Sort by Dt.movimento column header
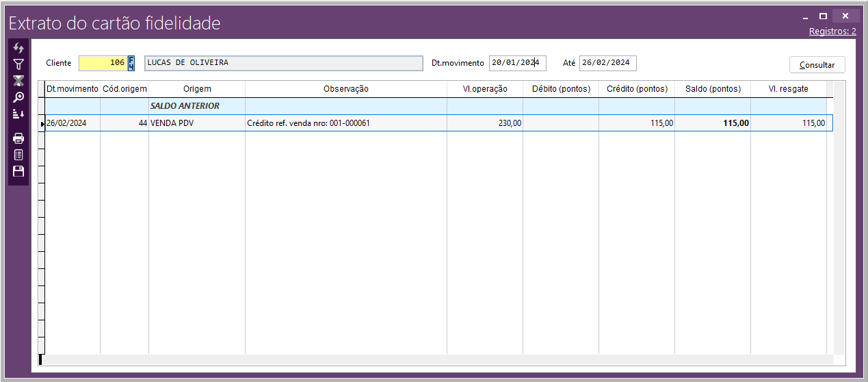 tap(73, 89)
